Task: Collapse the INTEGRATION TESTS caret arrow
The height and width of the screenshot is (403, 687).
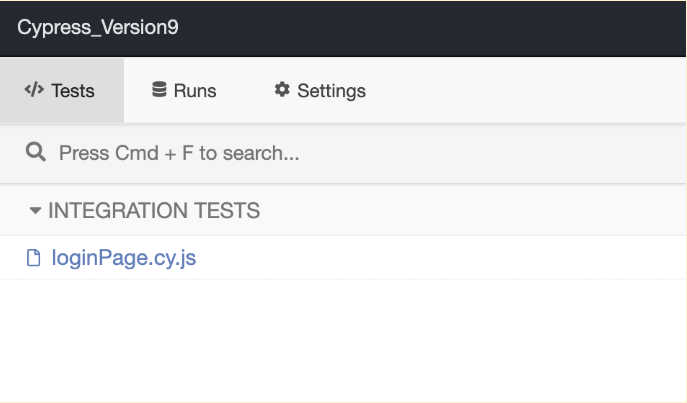Action: tap(35, 211)
